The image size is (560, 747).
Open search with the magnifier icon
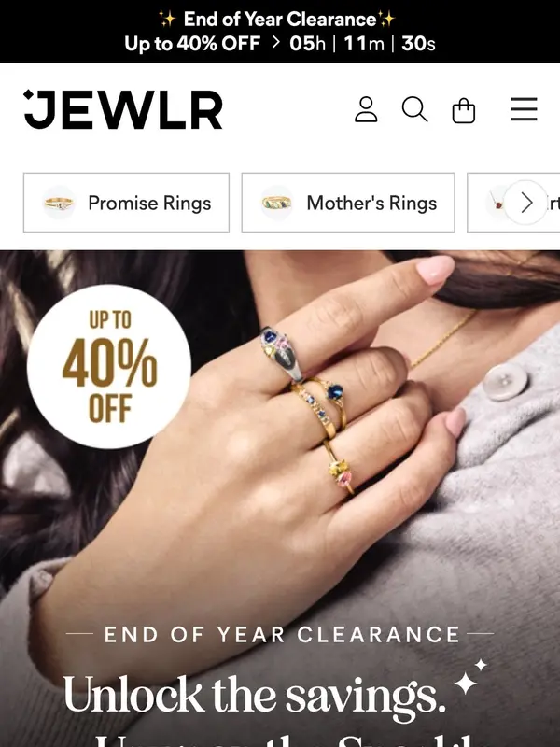tap(414, 109)
